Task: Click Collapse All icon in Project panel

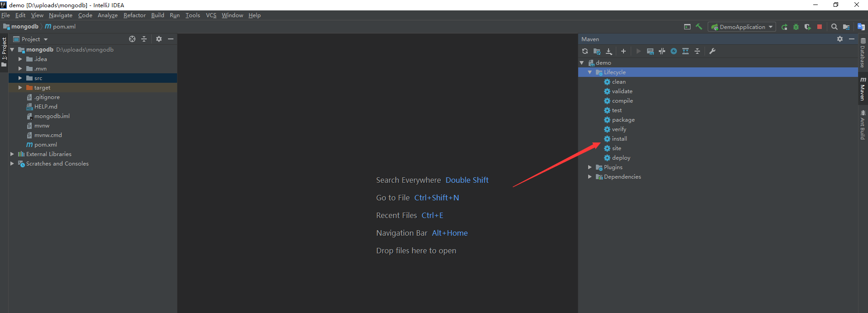Action: coord(144,39)
